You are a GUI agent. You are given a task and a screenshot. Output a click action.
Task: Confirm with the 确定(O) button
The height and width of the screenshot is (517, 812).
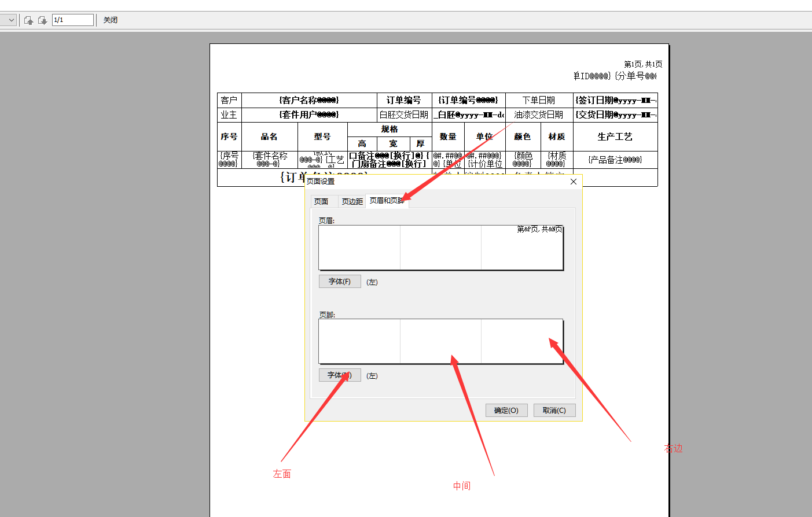point(506,411)
